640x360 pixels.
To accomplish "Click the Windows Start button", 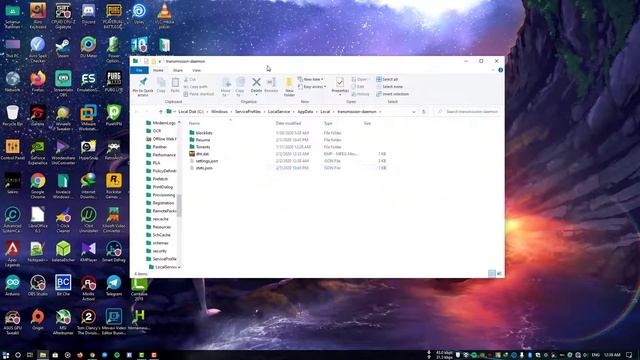I will (x=6, y=355).
